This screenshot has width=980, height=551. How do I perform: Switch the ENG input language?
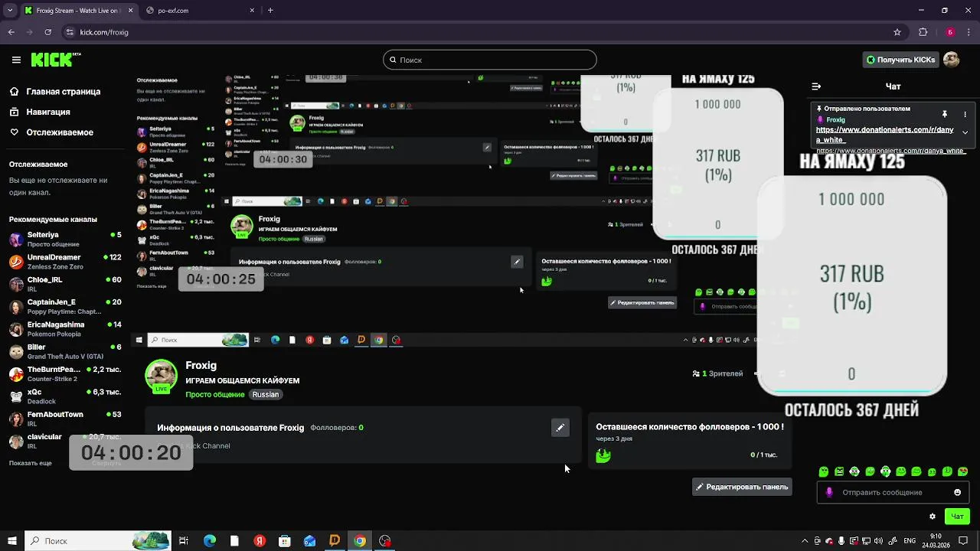click(908, 541)
